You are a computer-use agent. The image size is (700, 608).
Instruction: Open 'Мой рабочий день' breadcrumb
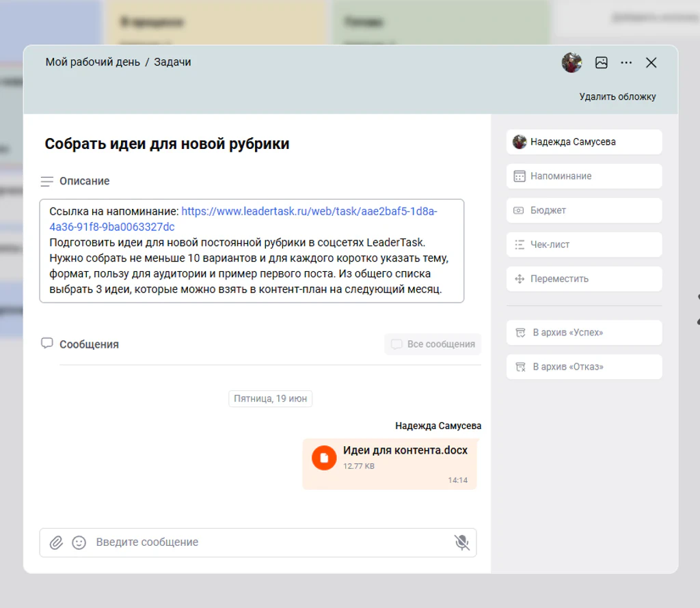tap(93, 62)
